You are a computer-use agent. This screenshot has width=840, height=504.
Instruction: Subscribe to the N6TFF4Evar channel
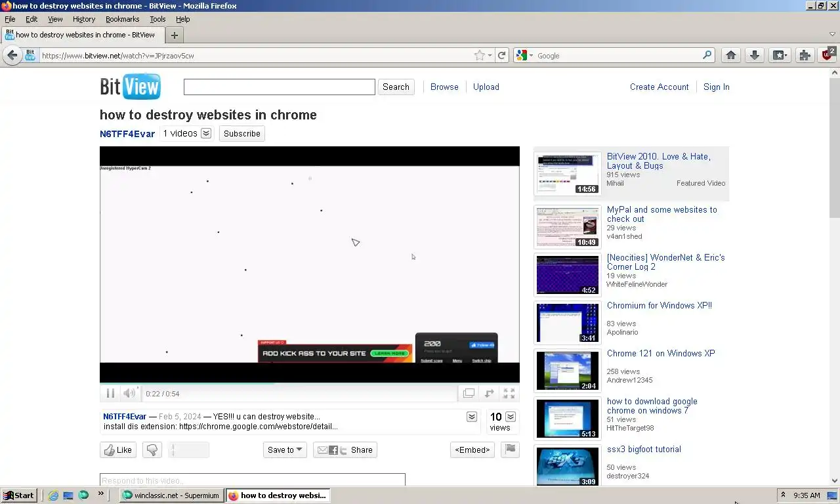[x=242, y=133]
